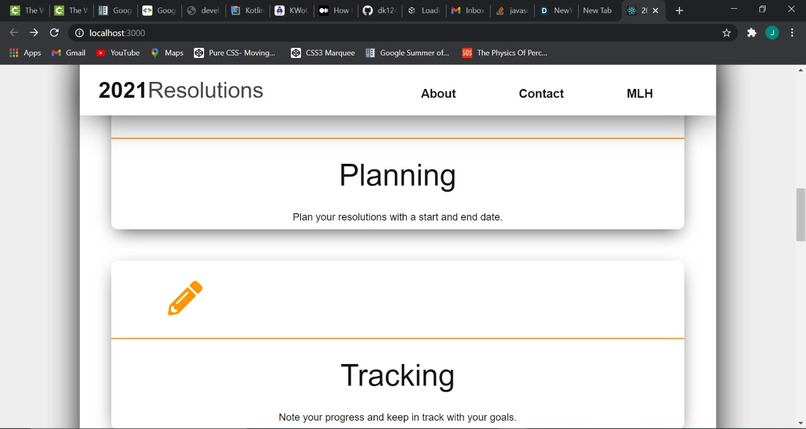
Task: Open the YouTube bookmark
Action: tap(118, 52)
